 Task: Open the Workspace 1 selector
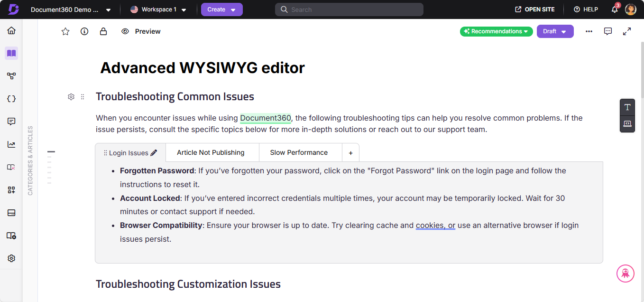(x=158, y=9)
